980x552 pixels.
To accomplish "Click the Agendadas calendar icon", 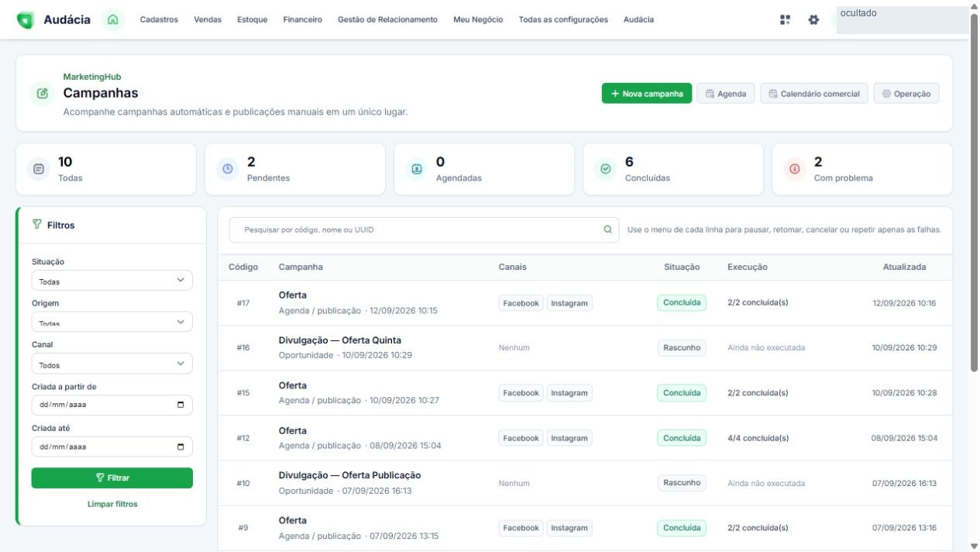I will (417, 169).
